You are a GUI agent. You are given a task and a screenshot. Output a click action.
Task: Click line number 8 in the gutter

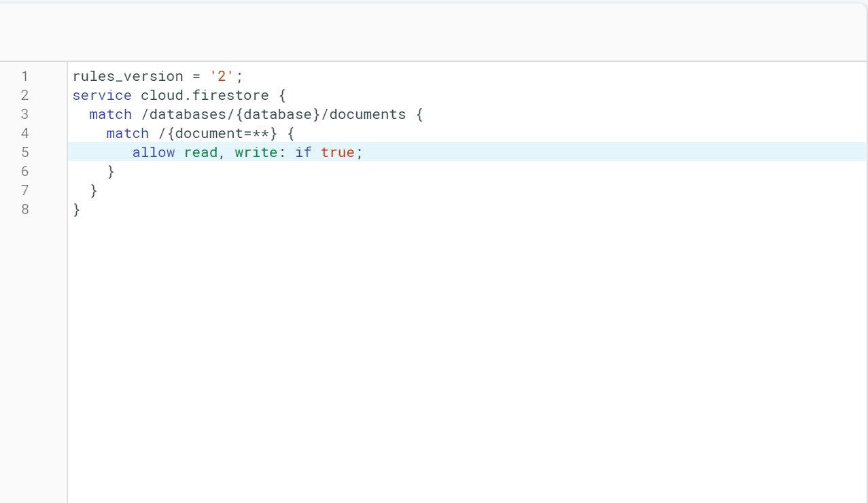click(x=25, y=209)
